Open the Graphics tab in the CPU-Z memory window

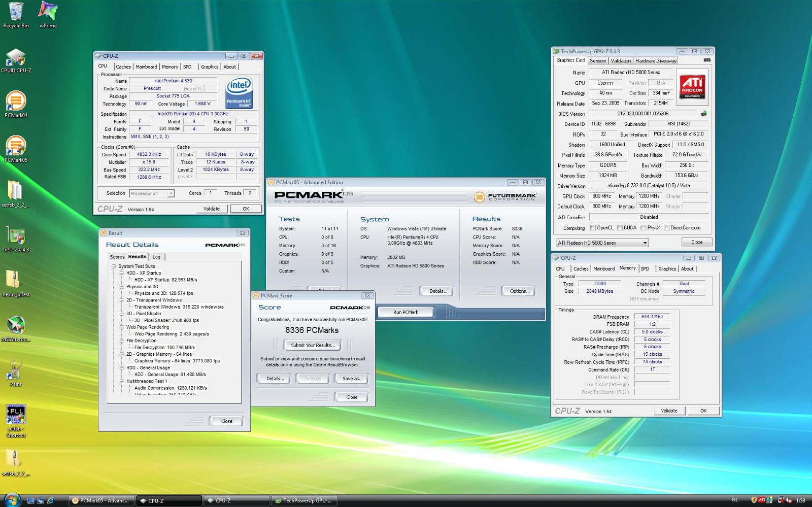click(667, 268)
